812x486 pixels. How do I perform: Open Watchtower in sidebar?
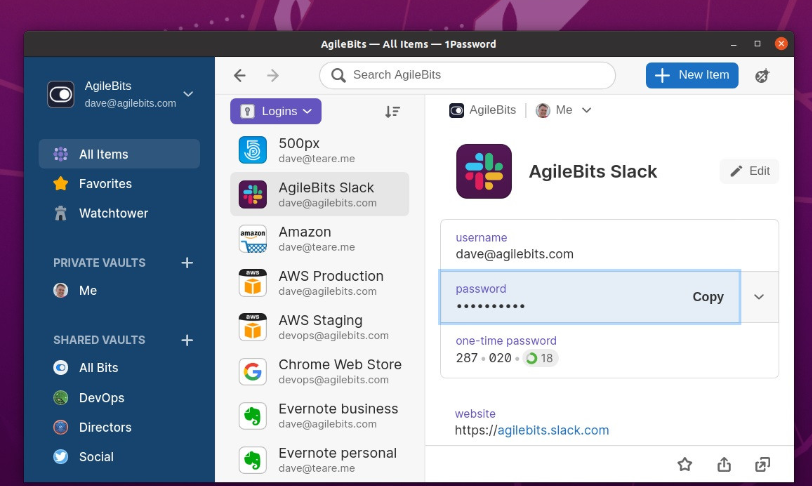pos(119,213)
